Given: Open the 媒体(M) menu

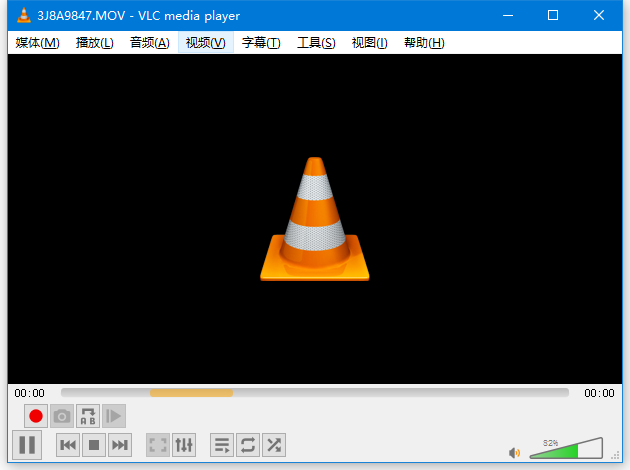Looking at the screenshot, I should coord(37,43).
